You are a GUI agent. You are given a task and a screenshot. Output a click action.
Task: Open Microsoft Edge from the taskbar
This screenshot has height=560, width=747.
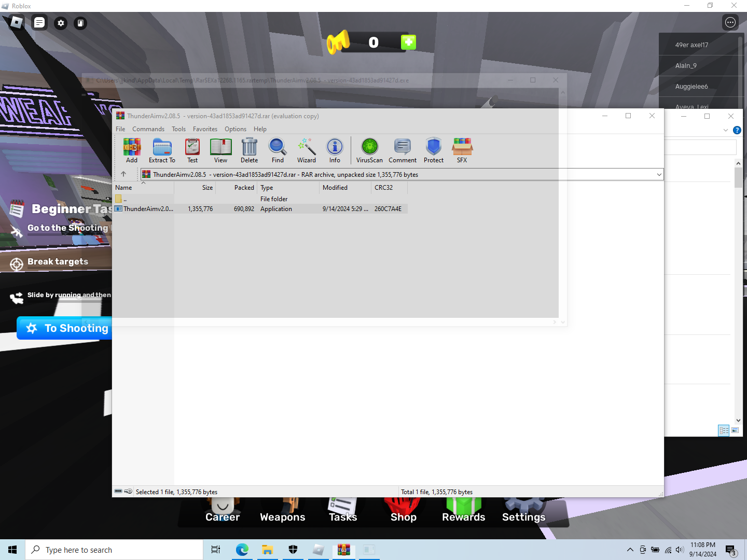pos(242,550)
